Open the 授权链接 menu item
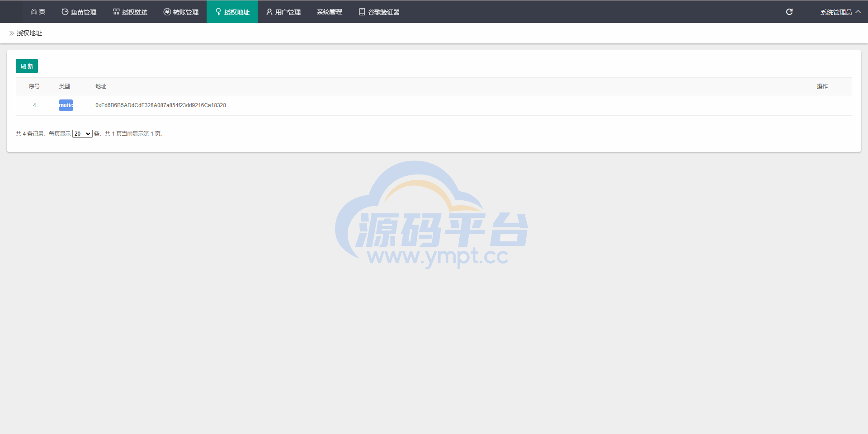Screen dimensions: 868x434 (x=130, y=12)
